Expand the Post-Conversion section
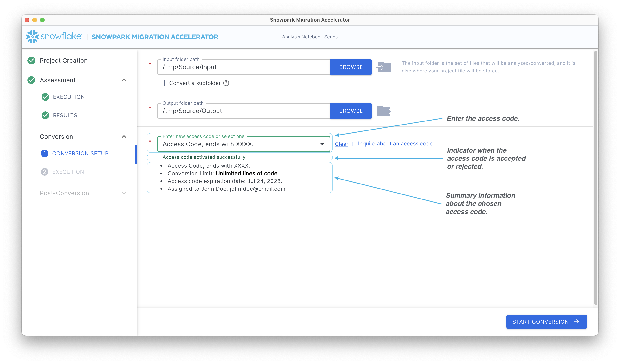Viewport: 620px width, 364px height. click(124, 193)
